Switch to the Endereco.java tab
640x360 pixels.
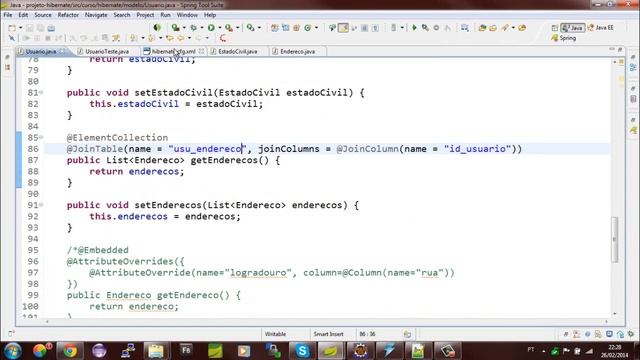pos(298,51)
